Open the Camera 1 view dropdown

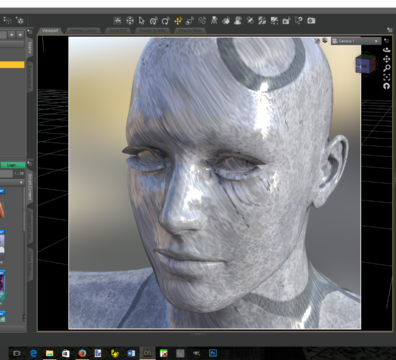point(356,41)
